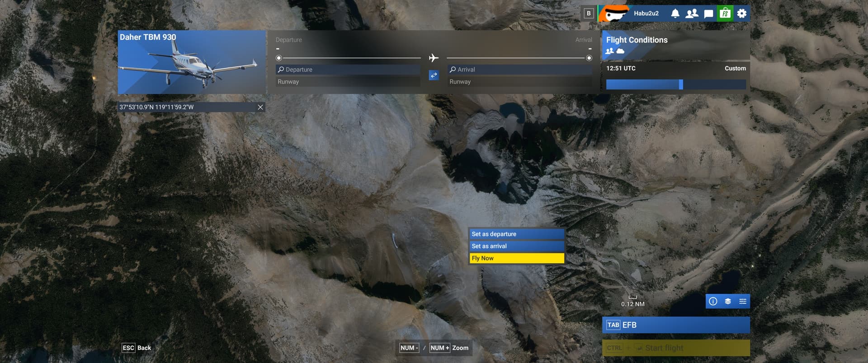868x363 pixels.
Task: Select Set as departure from context menu
Action: click(516, 234)
